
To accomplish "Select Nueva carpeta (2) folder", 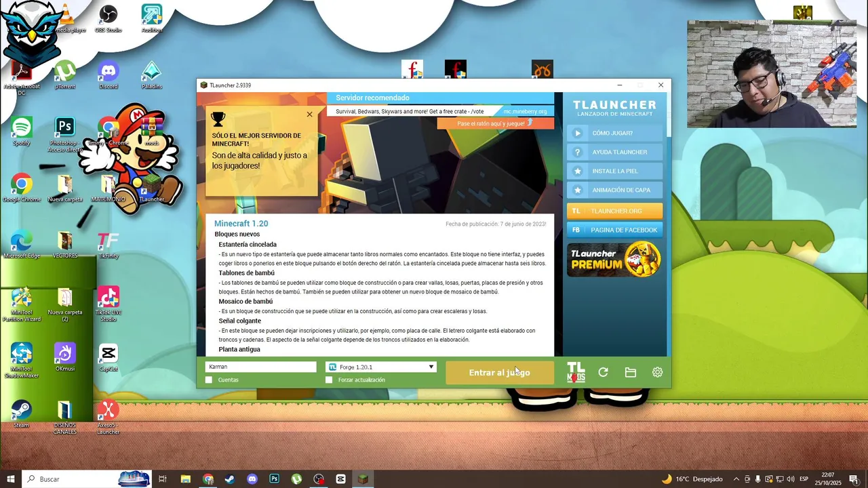I will [65, 304].
